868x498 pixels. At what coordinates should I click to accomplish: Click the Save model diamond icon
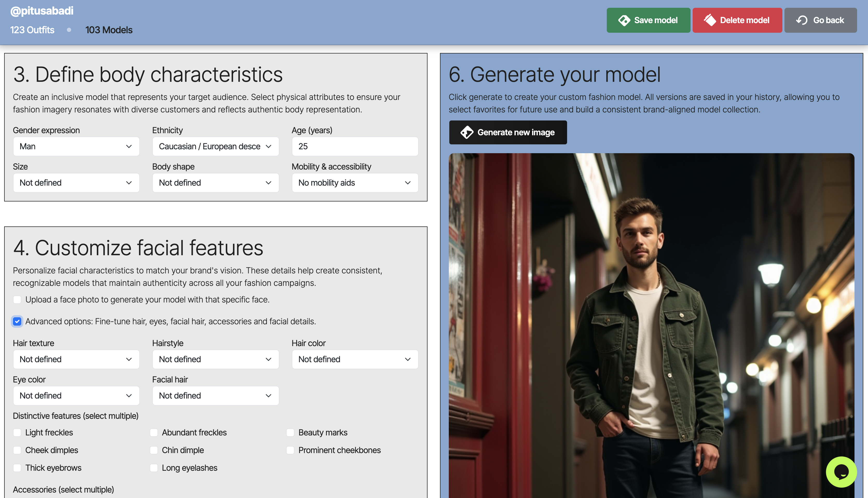point(624,20)
